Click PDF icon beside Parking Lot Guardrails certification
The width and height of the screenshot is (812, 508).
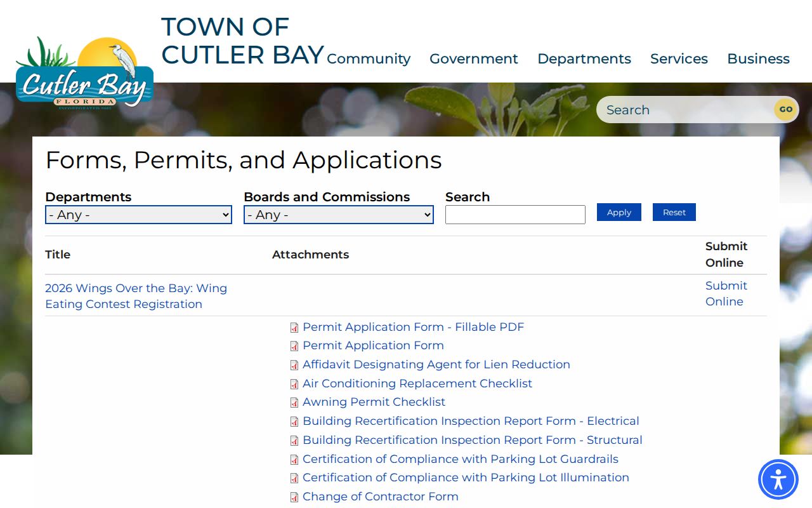(294, 460)
